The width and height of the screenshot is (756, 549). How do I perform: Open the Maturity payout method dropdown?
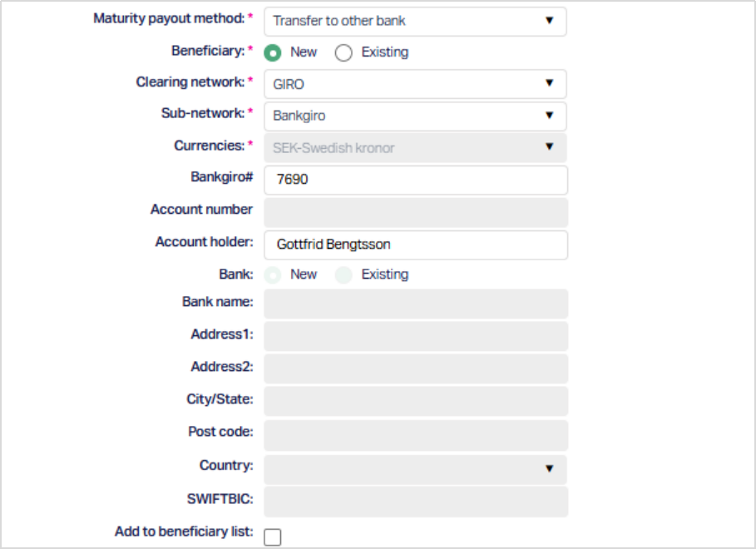coord(414,21)
